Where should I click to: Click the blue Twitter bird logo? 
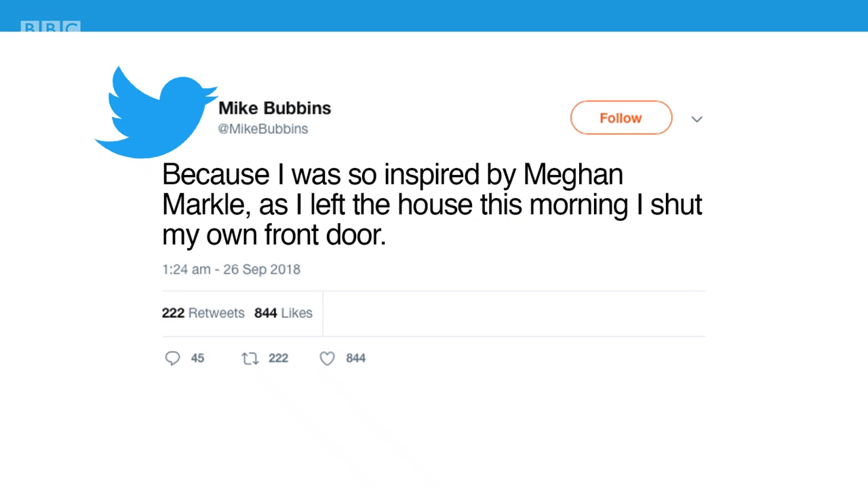tap(156, 112)
